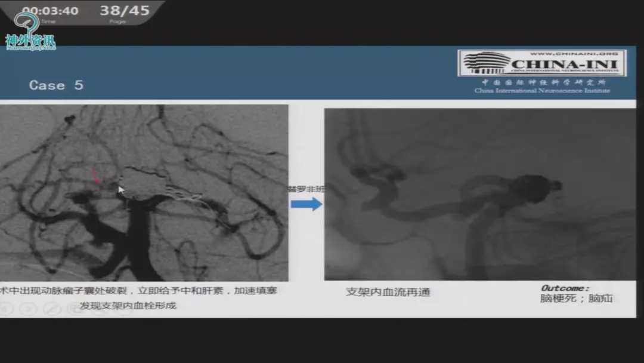The height and width of the screenshot is (363, 644).
Task: Click the 脑梗死；脑疝 outcome text
Action: coord(576,299)
